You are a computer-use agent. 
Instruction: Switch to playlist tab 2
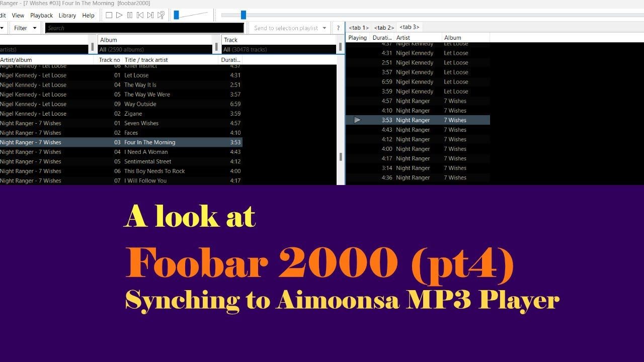coord(384,28)
